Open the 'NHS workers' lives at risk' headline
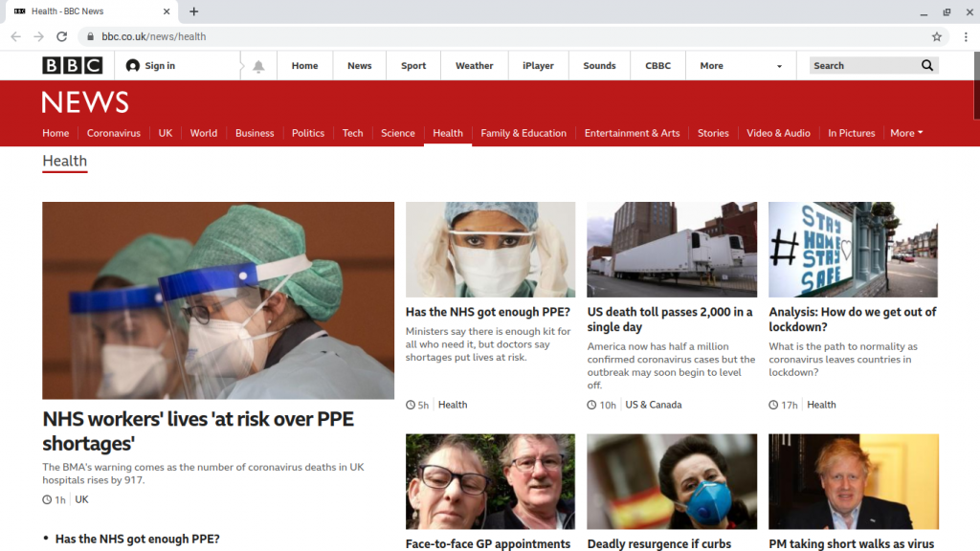The width and height of the screenshot is (980, 551). tap(198, 431)
